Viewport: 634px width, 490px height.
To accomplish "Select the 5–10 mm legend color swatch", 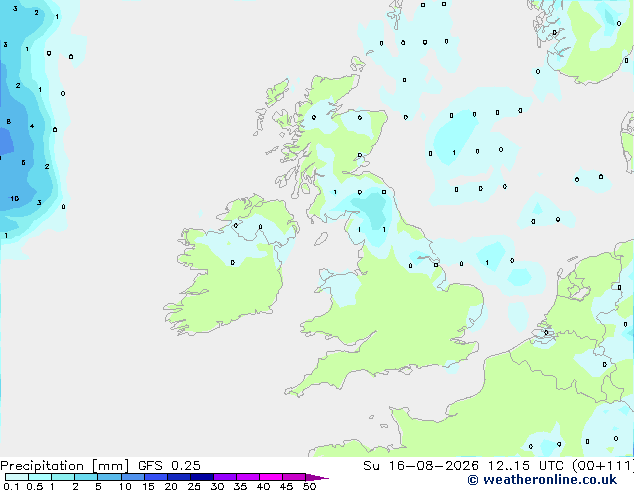I will pos(109,477).
